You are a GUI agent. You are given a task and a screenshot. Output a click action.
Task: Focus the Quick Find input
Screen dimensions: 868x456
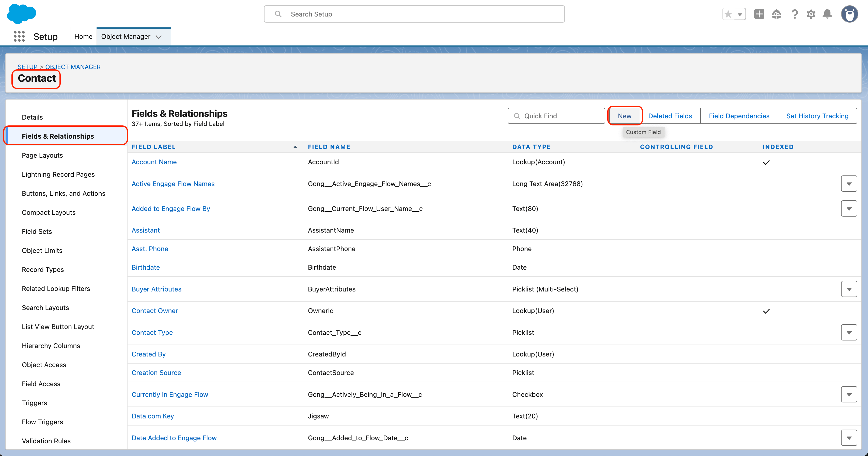coord(556,116)
